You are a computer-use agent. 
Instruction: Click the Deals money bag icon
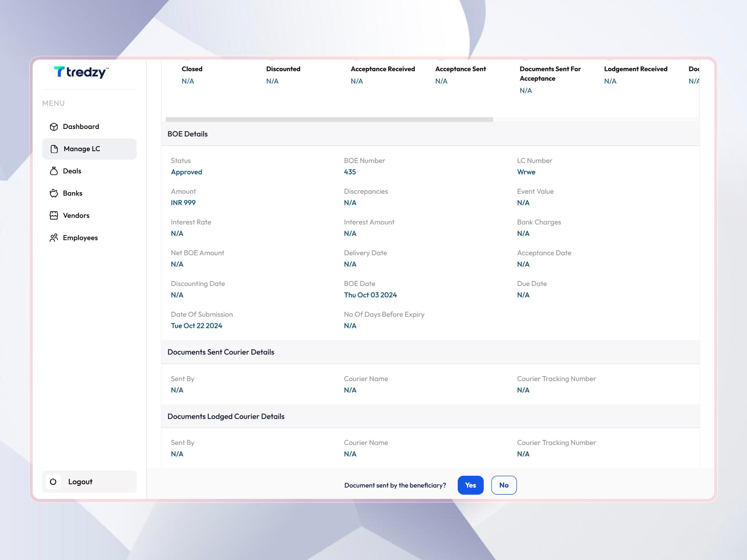pyautogui.click(x=54, y=171)
